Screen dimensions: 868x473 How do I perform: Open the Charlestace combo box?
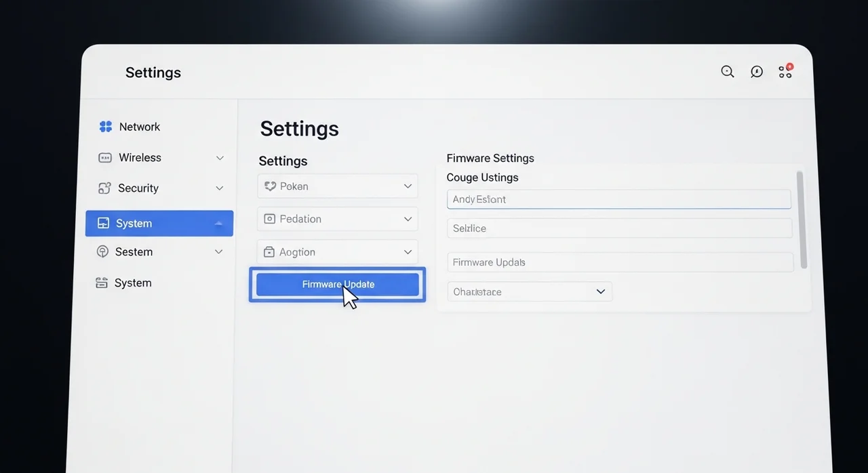530,292
